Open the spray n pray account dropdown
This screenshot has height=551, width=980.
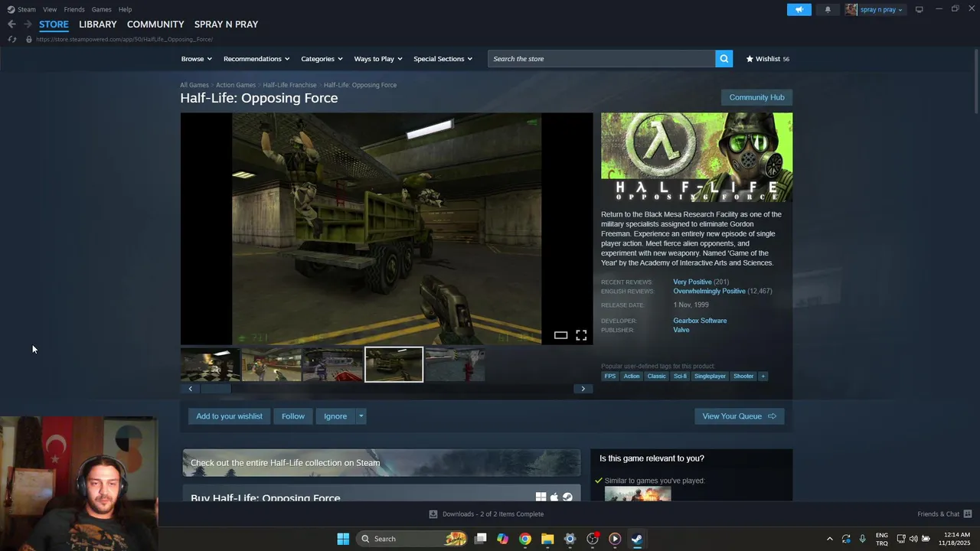(x=881, y=10)
